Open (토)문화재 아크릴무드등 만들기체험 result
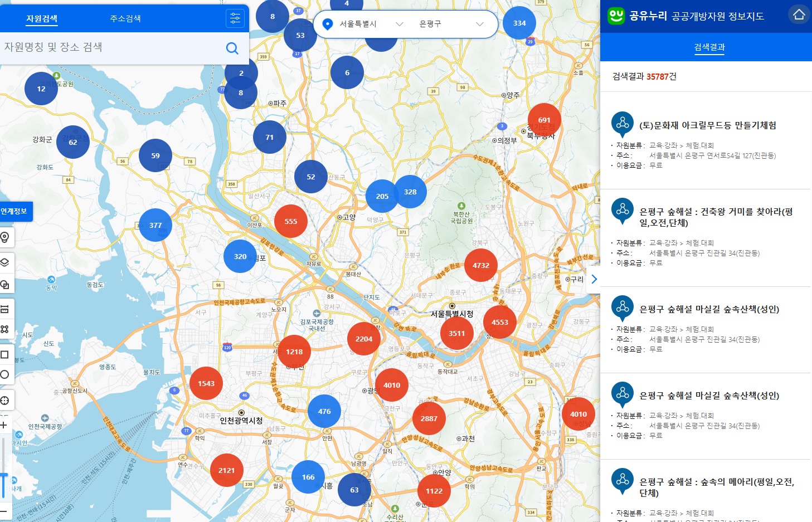The width and height of the screenshot is (812, 522). (708, 125)
